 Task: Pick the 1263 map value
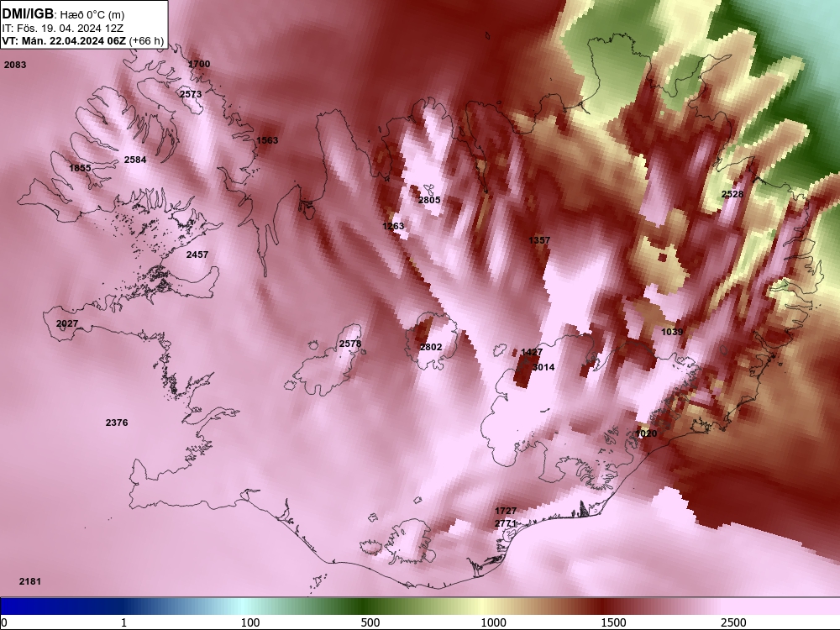point(393,226)
